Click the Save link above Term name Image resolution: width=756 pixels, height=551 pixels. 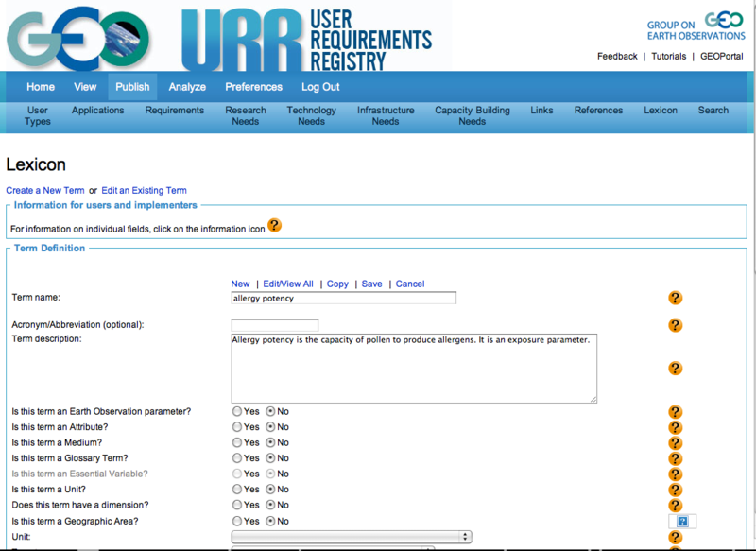click(x=371, y=284)
